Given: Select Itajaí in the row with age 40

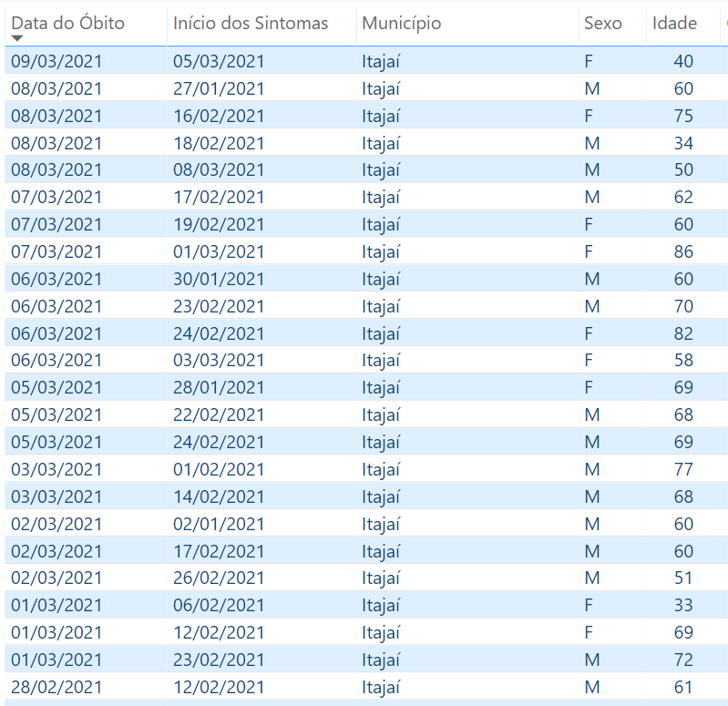Looking at the screenshot, I should tap(381, 62).
